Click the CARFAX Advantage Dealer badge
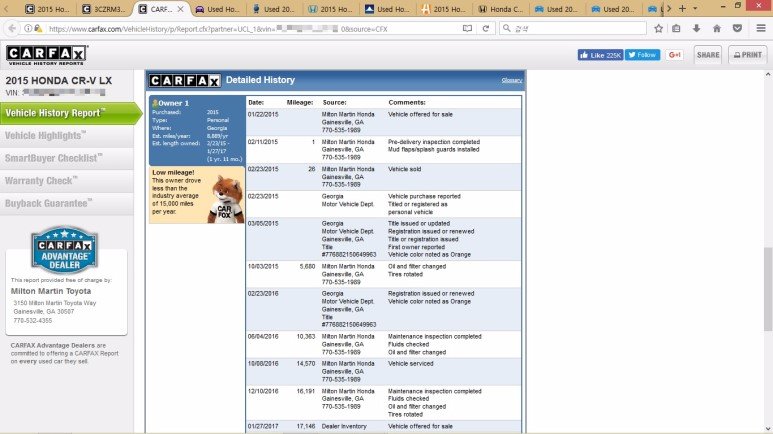This screenshot has width=773, height=434. (64, 250)
